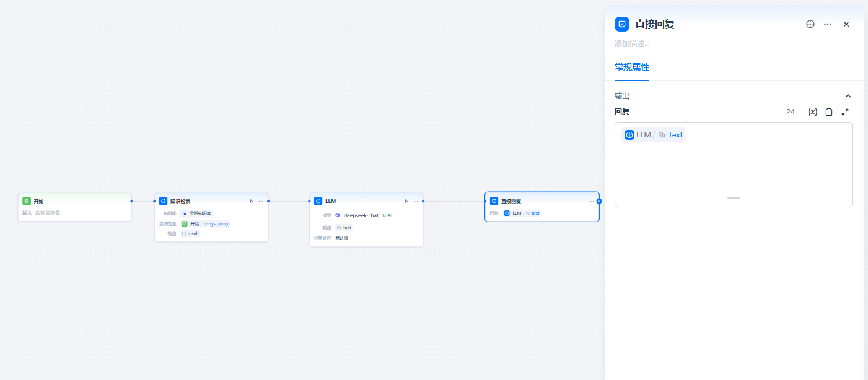Grab the resize handle below the 回复 editor
Screen dimensions: 868x380
(x=733, y=197)
